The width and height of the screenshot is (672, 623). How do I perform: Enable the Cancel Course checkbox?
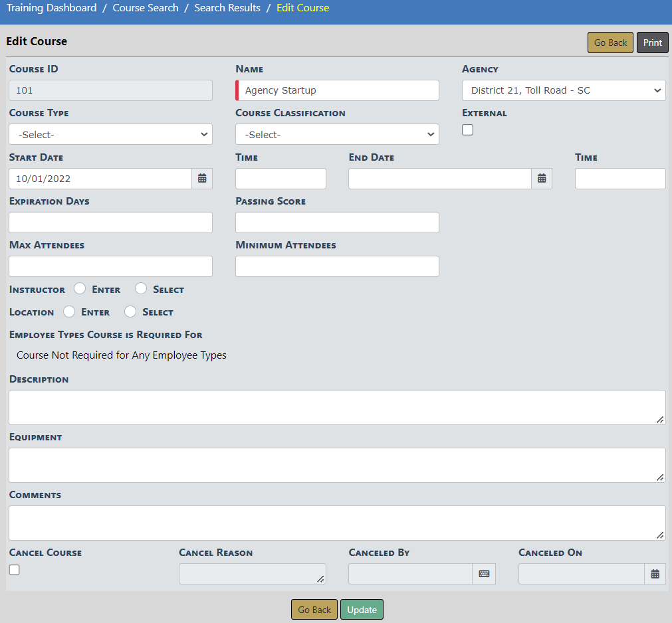(x=15, y=569)
